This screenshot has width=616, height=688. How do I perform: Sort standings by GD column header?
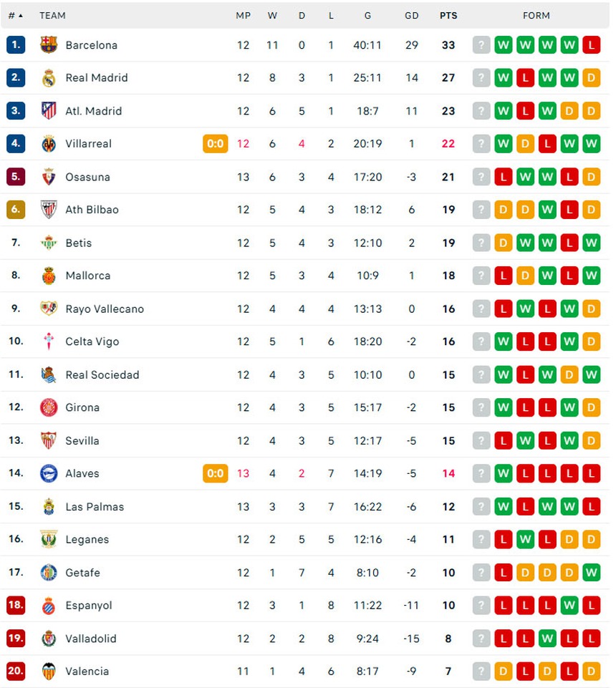click(x=411, y=15)
